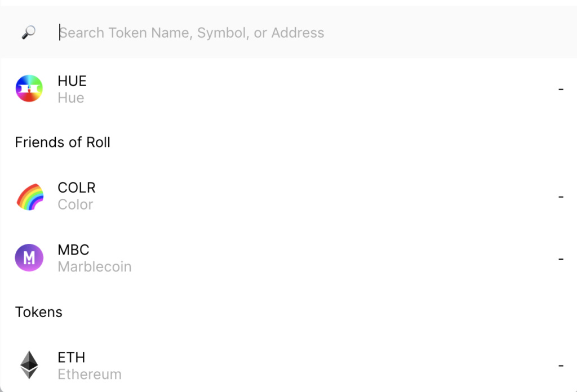Choose the COLR token symbol text
The height and width of the screenshot is (392, 577).
[x=77, y=188]
